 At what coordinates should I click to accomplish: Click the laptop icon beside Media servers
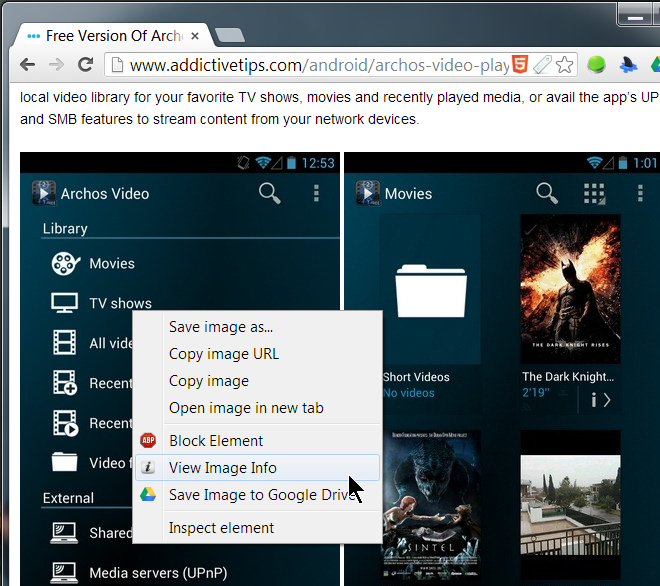64,573
